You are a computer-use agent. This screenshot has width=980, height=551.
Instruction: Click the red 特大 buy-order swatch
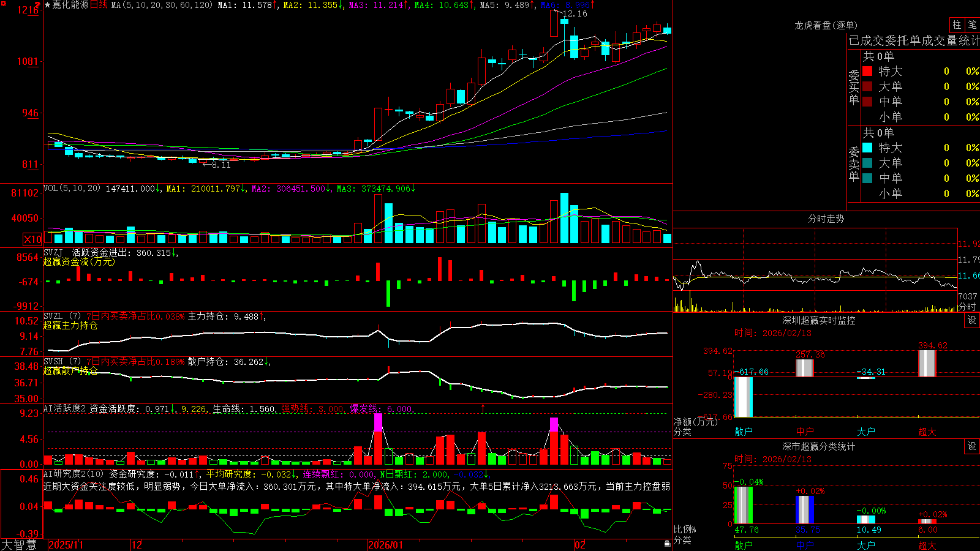tap(867, 71)
